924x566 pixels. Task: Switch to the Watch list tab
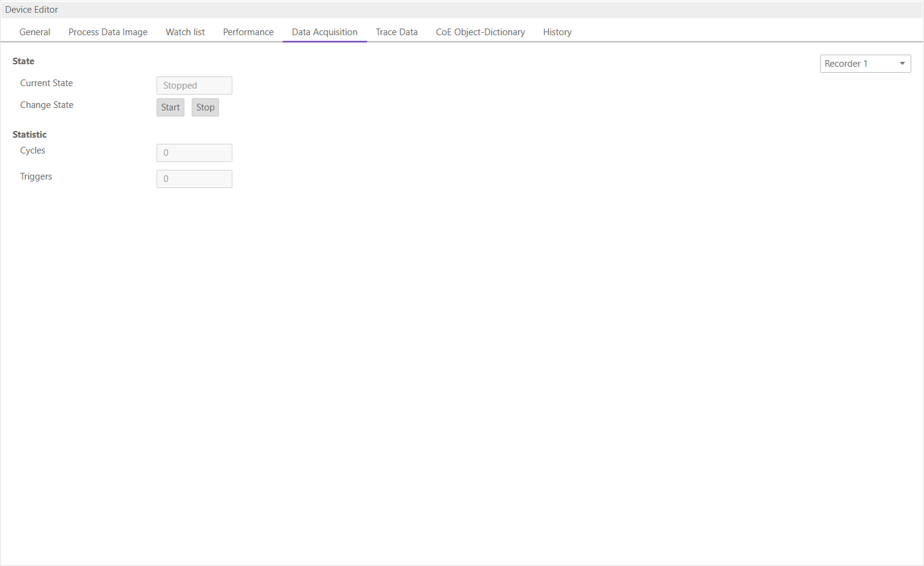pyautogui.click(x=185, y=32)
